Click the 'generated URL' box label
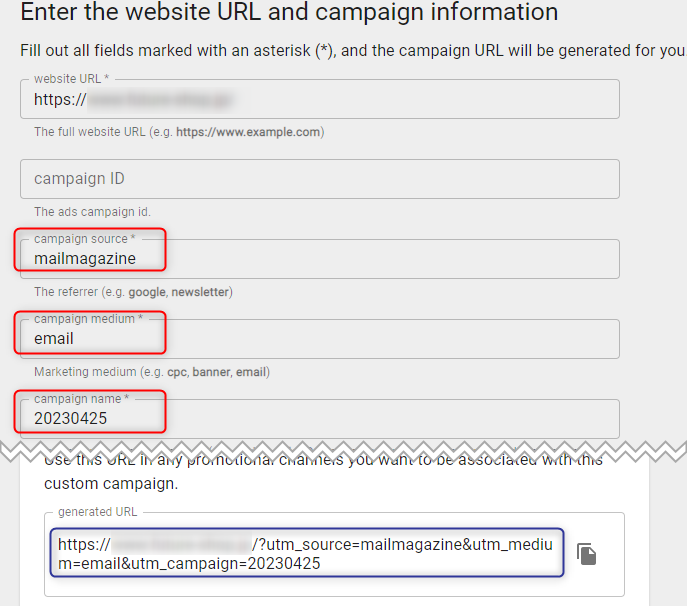687x606 pixels. 97,512
